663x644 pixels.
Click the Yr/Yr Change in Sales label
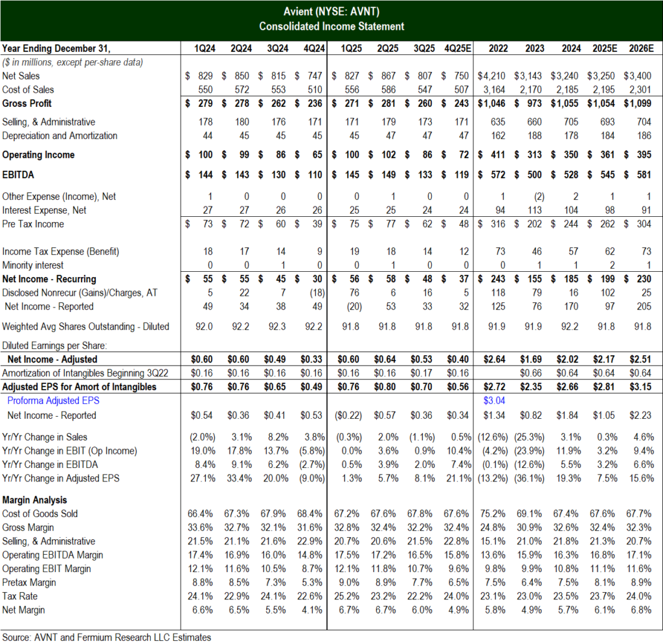[45, 437]
